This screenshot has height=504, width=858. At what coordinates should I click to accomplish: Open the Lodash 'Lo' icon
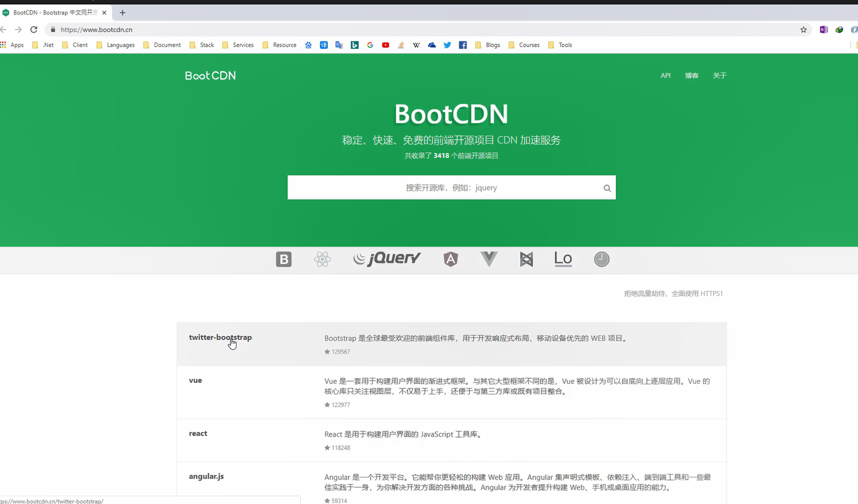tap(563, 259)
